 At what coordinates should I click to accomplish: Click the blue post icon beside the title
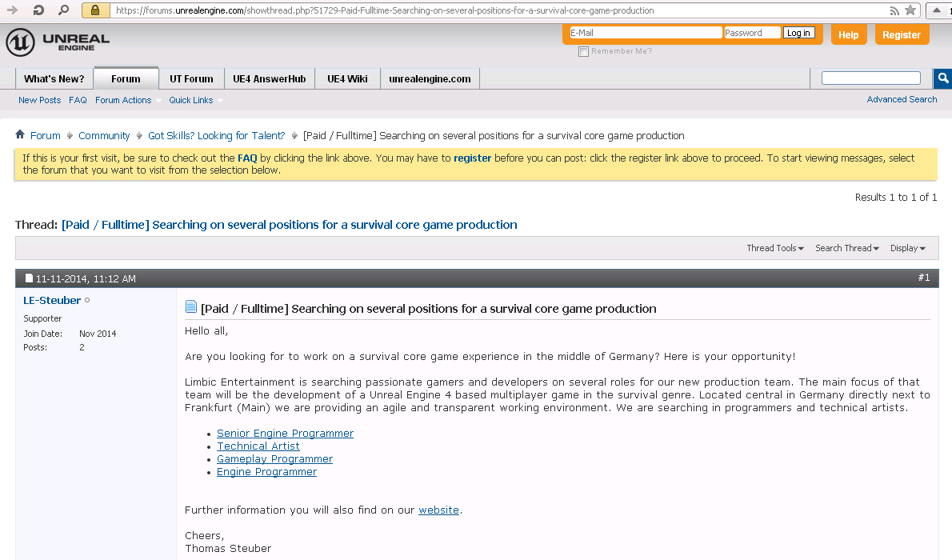tap(190, 306)
